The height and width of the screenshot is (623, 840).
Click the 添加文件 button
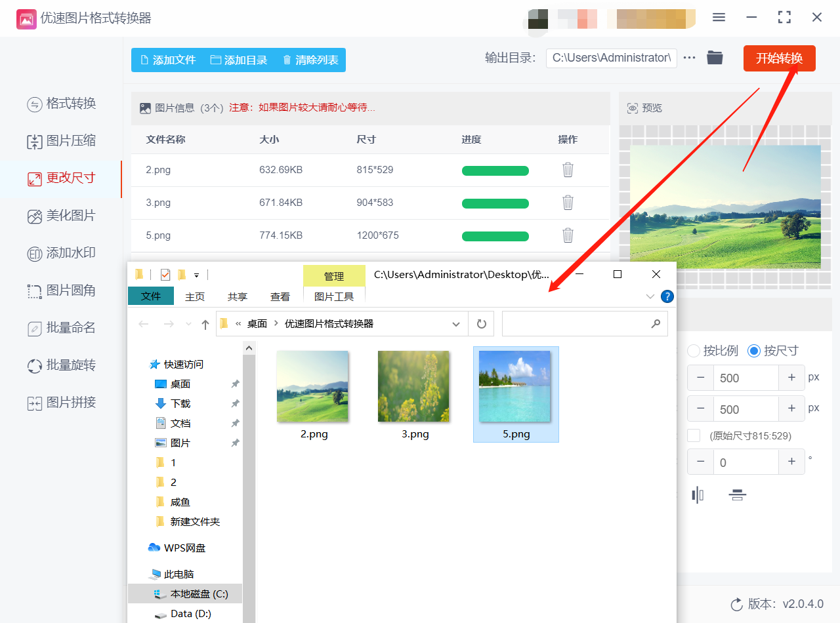point(168,60)
